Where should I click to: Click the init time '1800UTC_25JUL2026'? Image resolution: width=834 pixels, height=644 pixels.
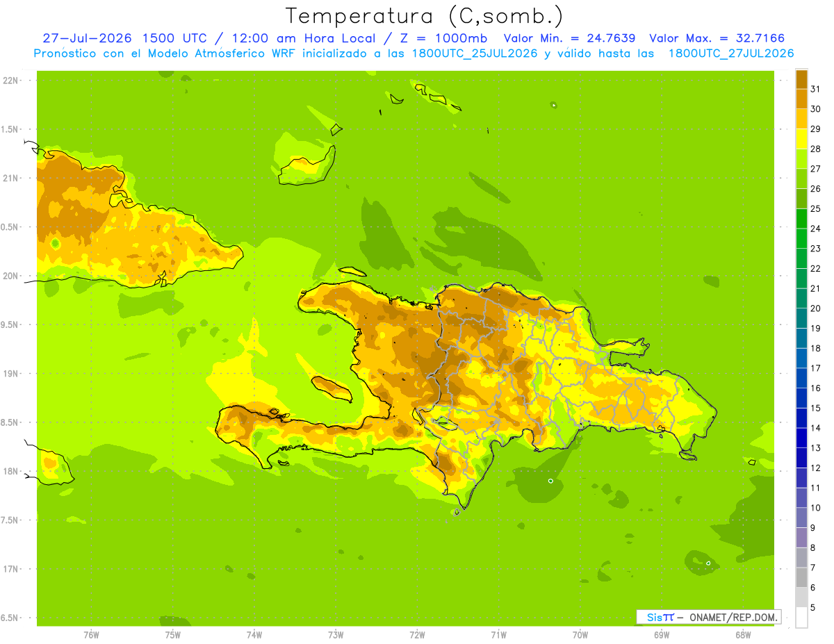475,53
